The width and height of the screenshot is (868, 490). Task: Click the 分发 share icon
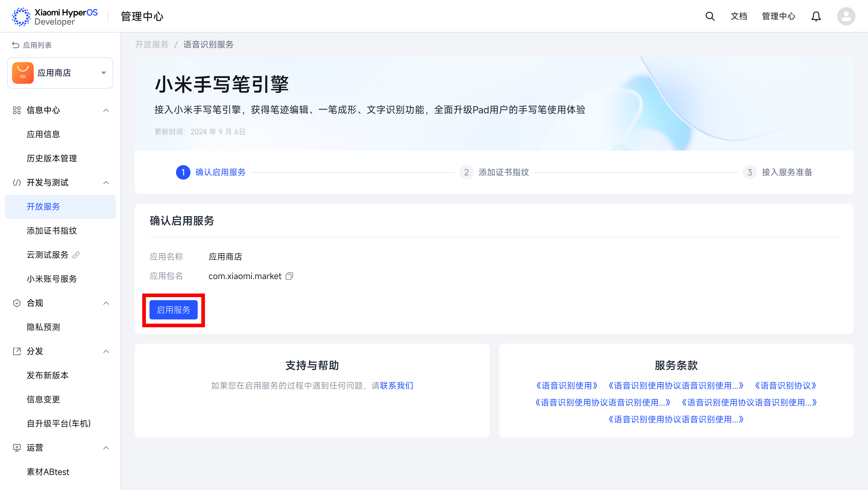coord(17,351)
